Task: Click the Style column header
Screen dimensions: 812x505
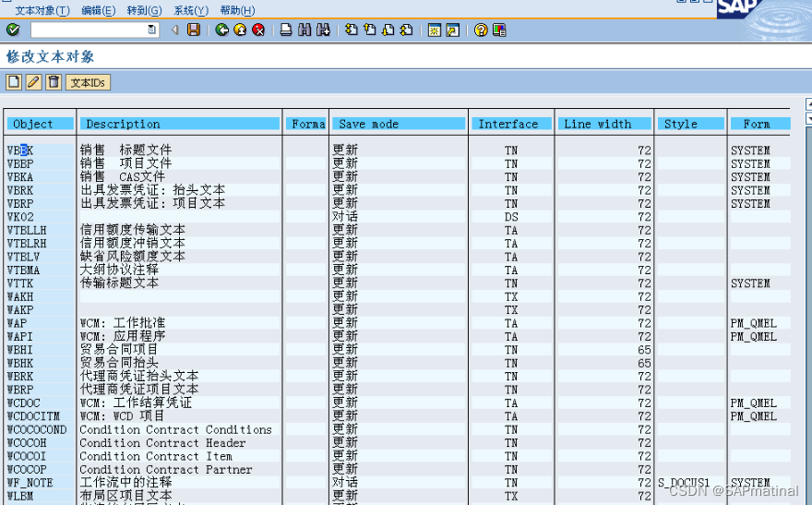Action: pyautogui.click(x=691, y=124)
